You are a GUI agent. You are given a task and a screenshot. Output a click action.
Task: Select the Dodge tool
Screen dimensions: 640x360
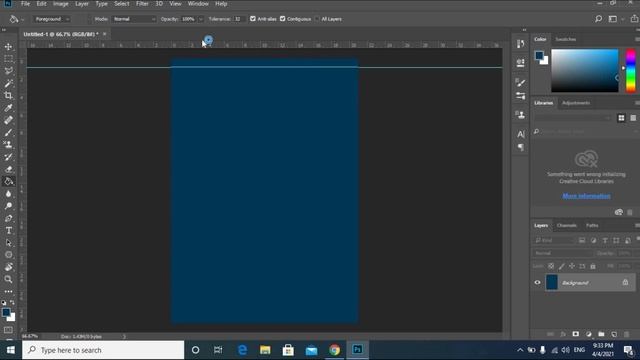(x=8, y=206)
